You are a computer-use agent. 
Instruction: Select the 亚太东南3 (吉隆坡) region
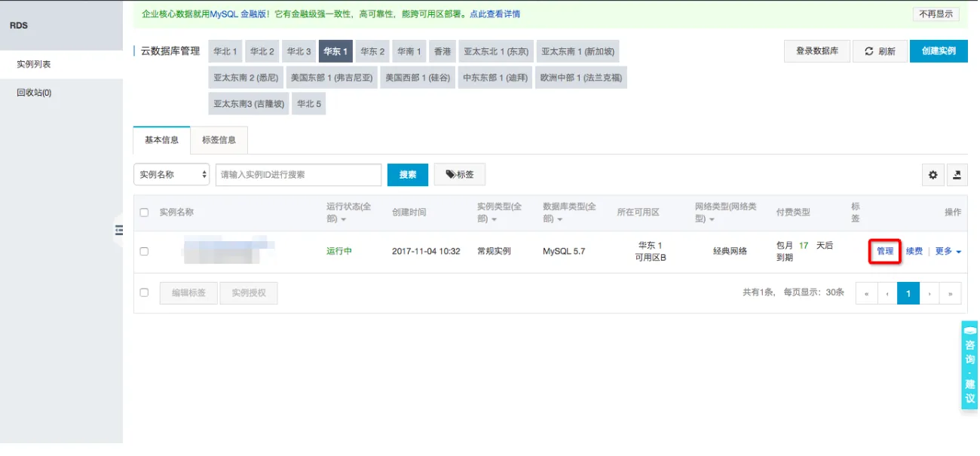[249, 104]
